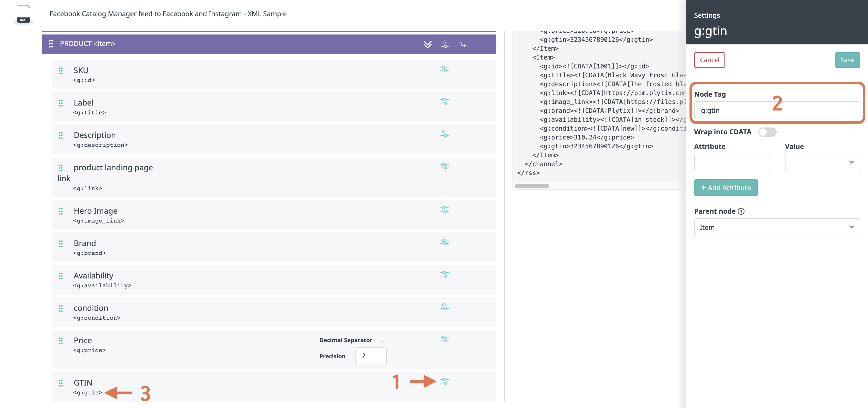Click the Label row drag handle
The height and width of the screenshot is (408, 868).
pos(61,103)
